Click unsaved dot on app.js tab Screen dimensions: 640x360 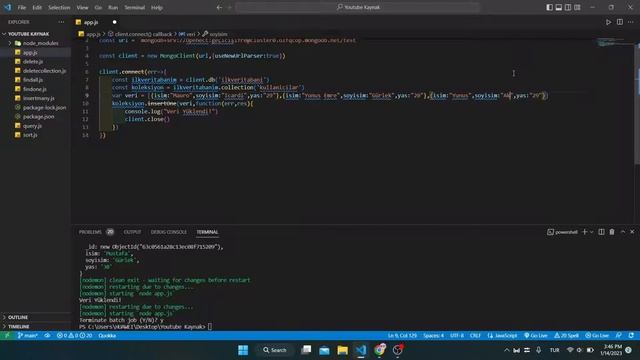pos(114,22)
